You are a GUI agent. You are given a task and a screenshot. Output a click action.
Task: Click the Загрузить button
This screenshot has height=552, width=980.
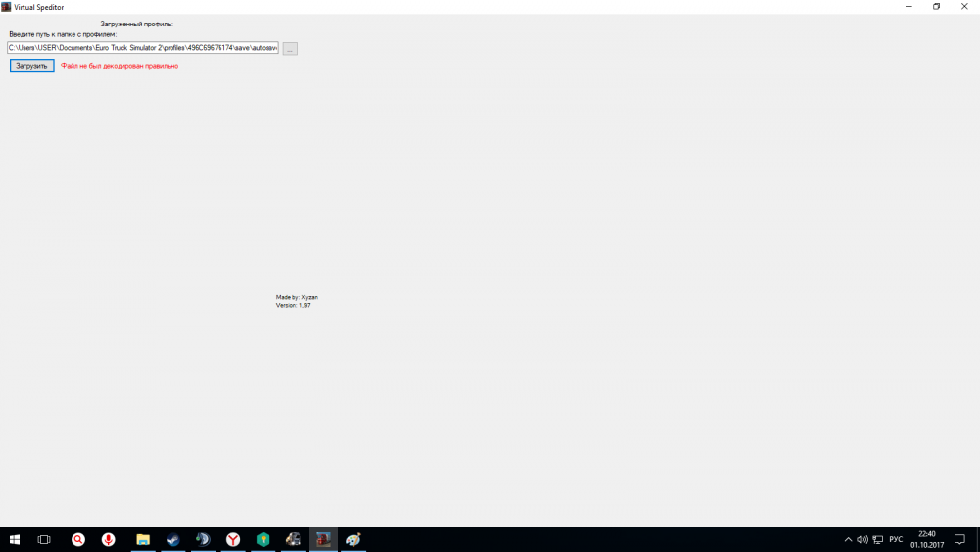tap(31, 66)
